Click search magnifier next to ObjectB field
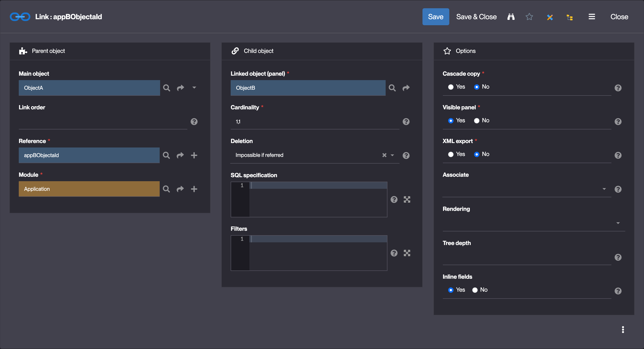 pos(392,88)
